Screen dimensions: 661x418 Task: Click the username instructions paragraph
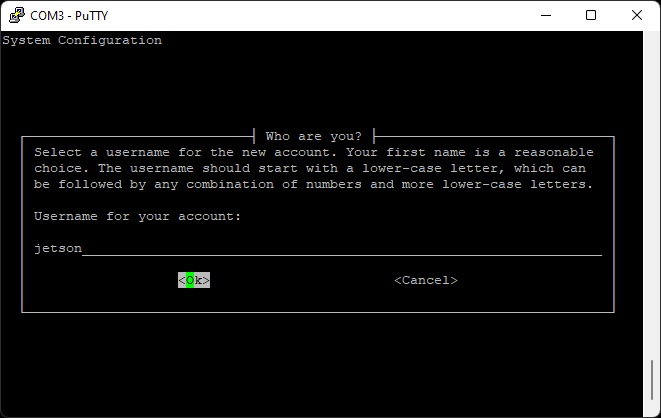pyautogui.click(x=314, y=168)
